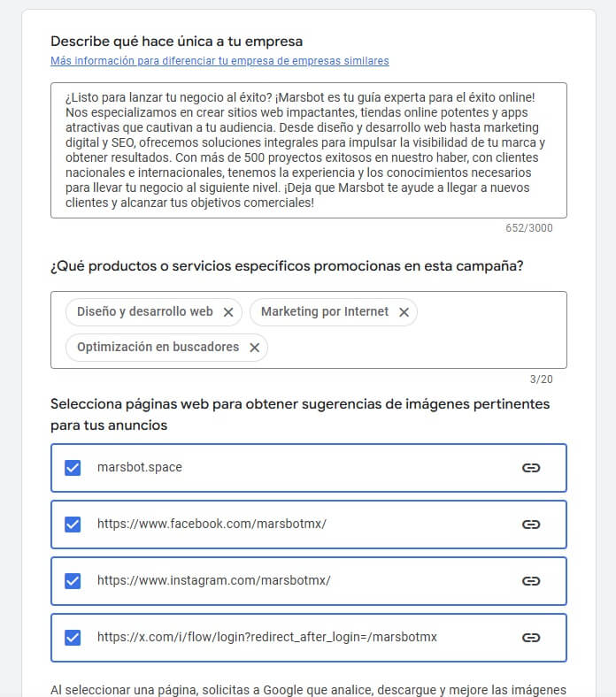This screenshot has height=697, width=616.
Task: Toggle the Facebook marsbotmx checkbox
Action: click(x=73, y=525)
